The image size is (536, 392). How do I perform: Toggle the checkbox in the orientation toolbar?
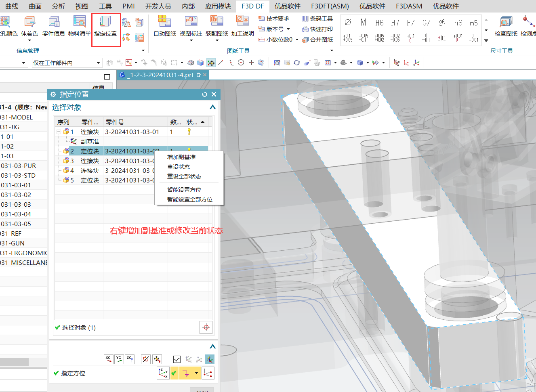177,359
